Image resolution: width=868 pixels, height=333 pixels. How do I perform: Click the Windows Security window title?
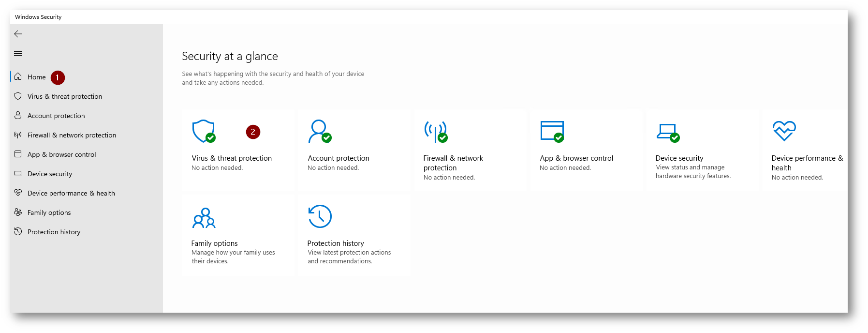(38, 17)
